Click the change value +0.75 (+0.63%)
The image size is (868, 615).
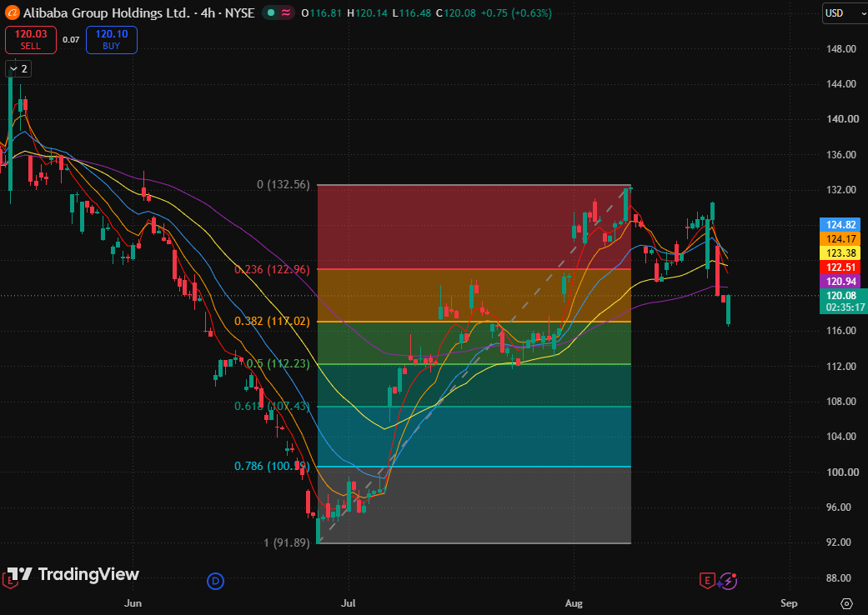(x=516, y=12)
